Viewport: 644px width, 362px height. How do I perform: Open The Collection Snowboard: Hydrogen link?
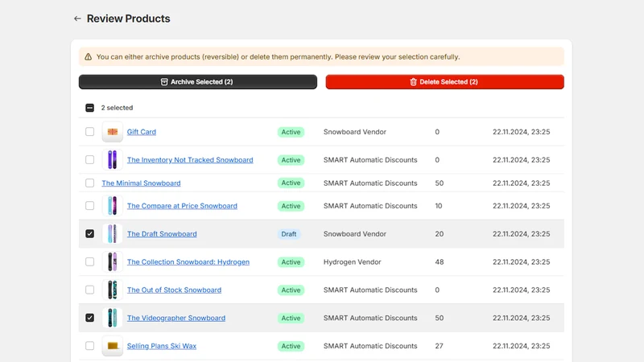188,262
